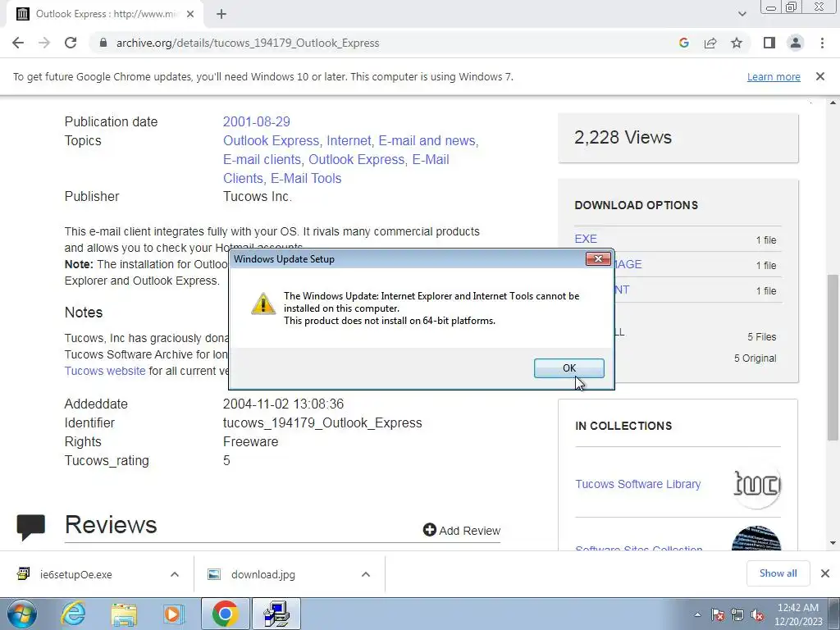The width and height of the screenshot is (840, 630).
Task: Click the 2,228 Views text
Action: coord(623,137)
